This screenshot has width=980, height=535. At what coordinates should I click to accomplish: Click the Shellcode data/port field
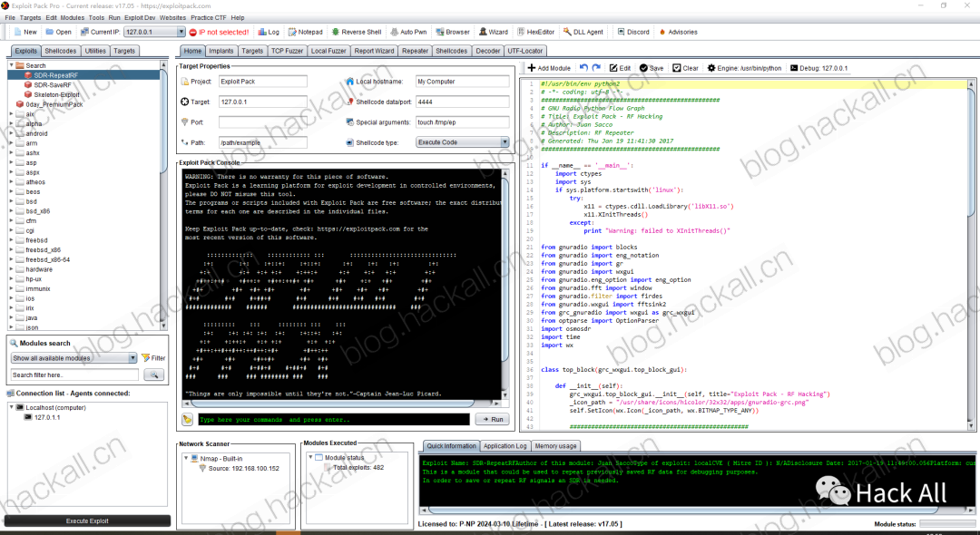[463, 102]
